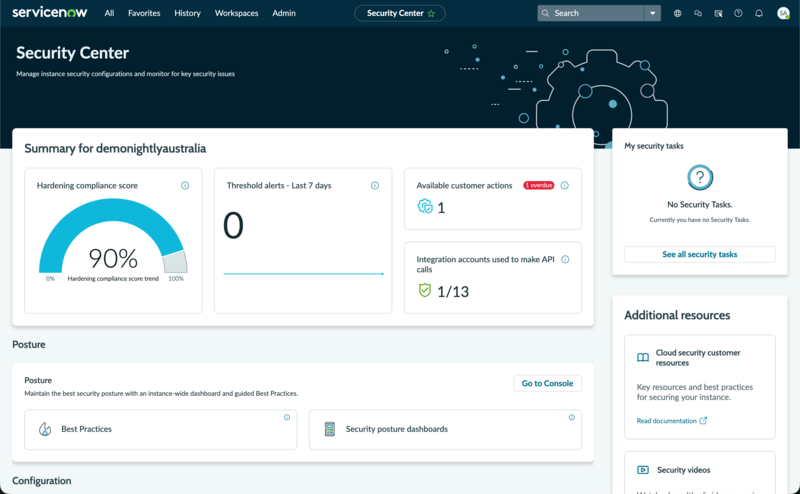Open the globe scope picker icon

678,13
